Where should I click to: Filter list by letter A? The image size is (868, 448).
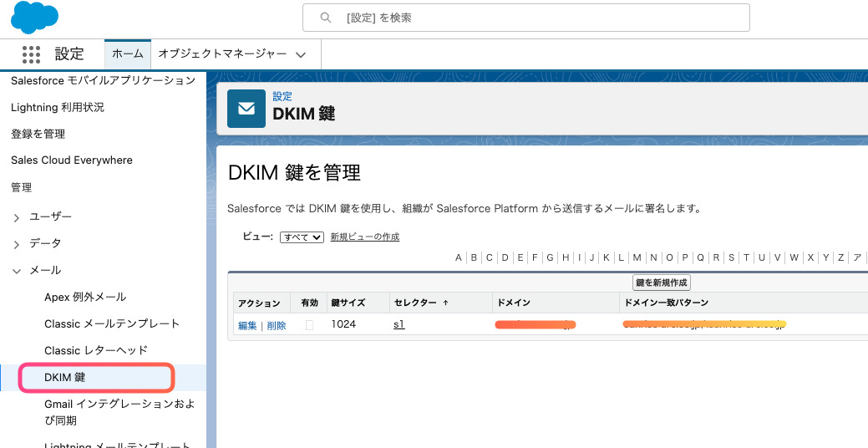coord(459,257)
